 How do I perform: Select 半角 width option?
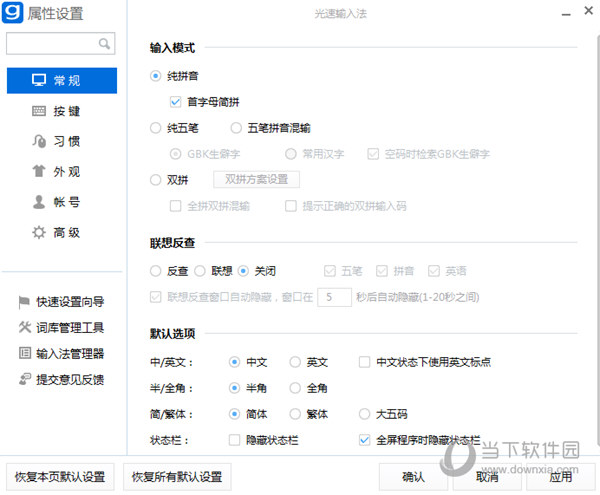[x=234, y=388]
